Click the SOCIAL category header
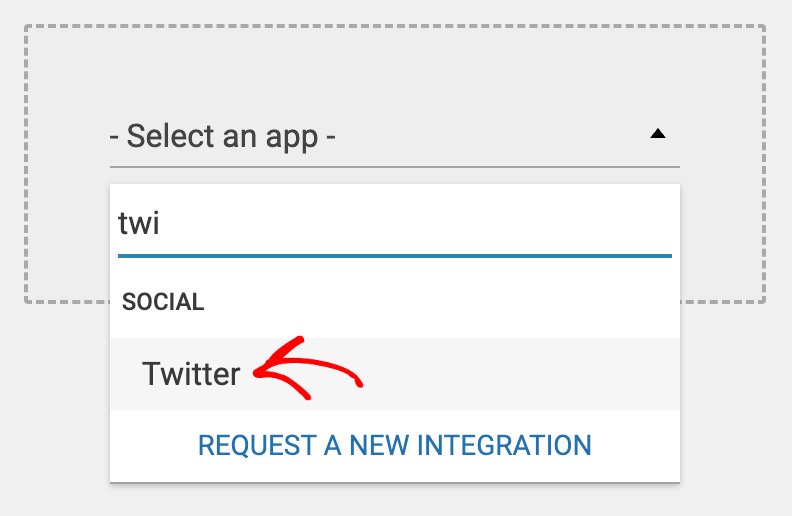 (163, 302)
